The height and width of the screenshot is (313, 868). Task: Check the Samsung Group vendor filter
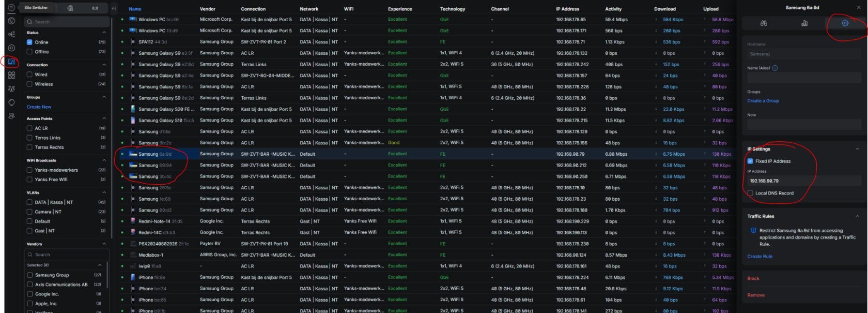click(x=30, y=275)
